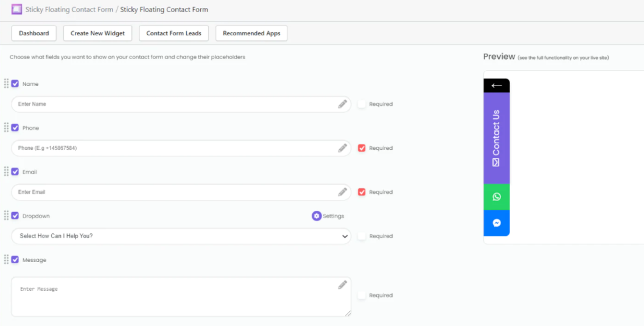Click the pencil icon in the Phone placeholder field
The width and height of the screenshot is (644, 326).
click(x=343, y=148)
